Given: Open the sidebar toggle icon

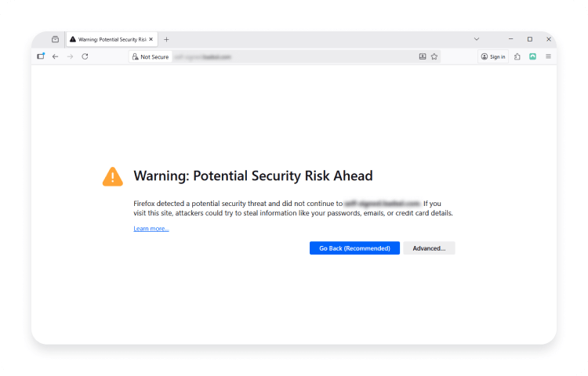Looking at the screenshot, I should pyautogui.click(x=41, y=56).
